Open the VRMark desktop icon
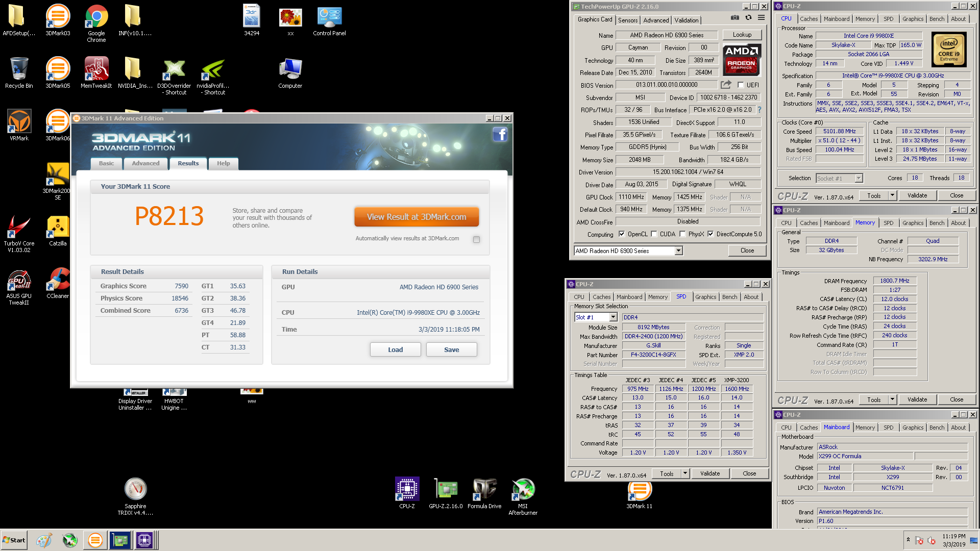 (19, 126)
